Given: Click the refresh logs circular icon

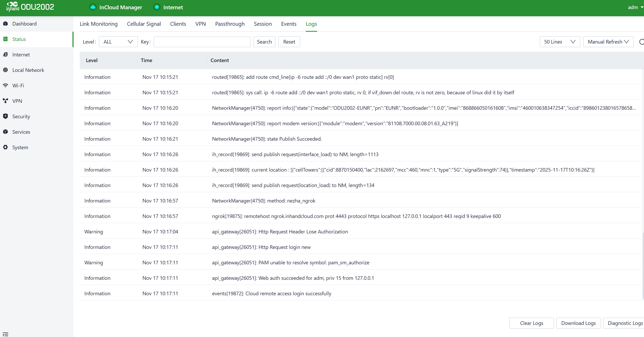Looking at the screenshot, I should 641,42.
